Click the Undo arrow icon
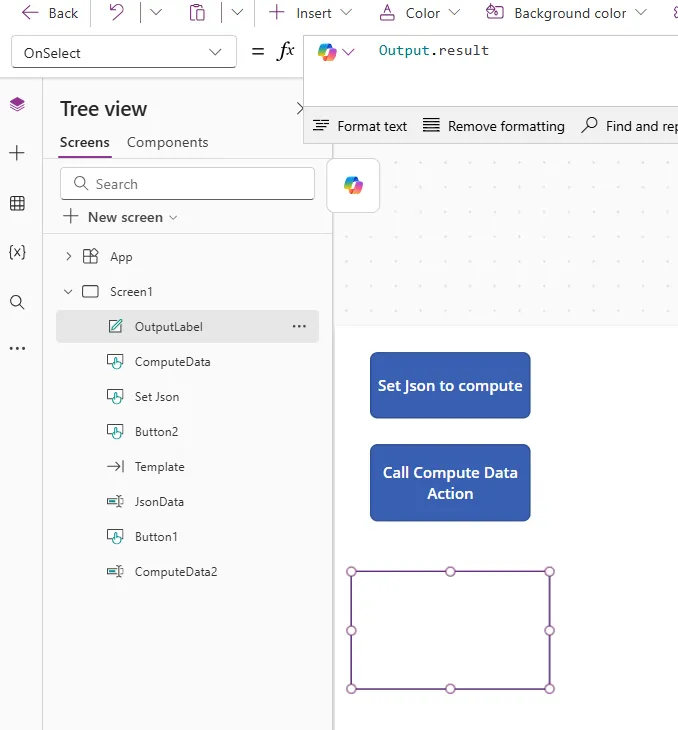Viewport: 678px width, 730px height. (x=117, y=13)
